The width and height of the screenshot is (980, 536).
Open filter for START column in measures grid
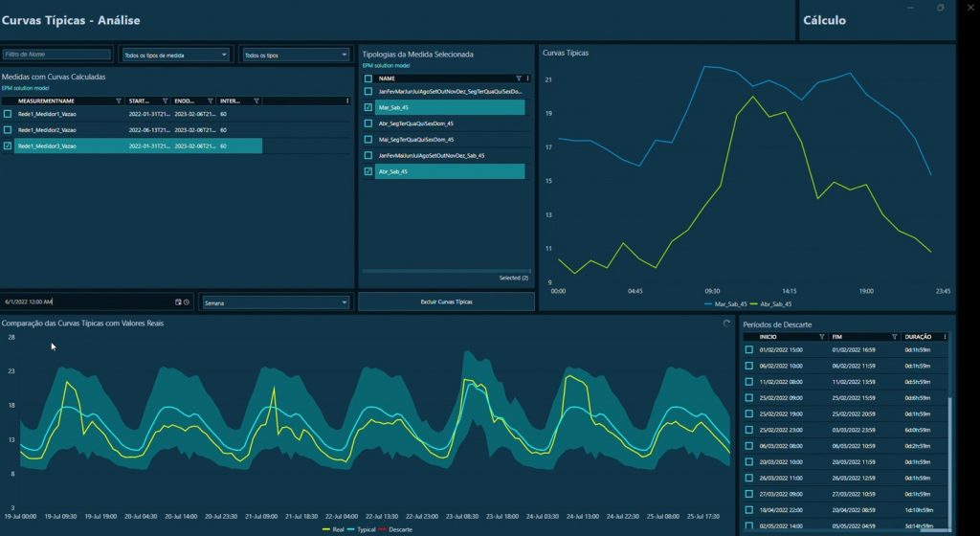[166, 100]
